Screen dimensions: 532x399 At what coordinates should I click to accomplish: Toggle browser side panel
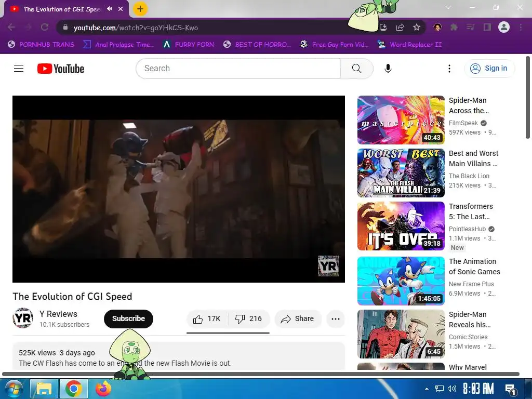tap(487, 27)
